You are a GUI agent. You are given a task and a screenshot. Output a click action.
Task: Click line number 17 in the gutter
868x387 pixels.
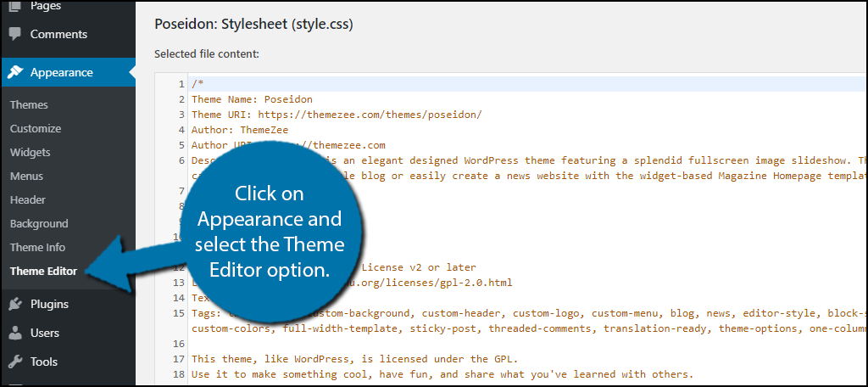pos(178,359)
